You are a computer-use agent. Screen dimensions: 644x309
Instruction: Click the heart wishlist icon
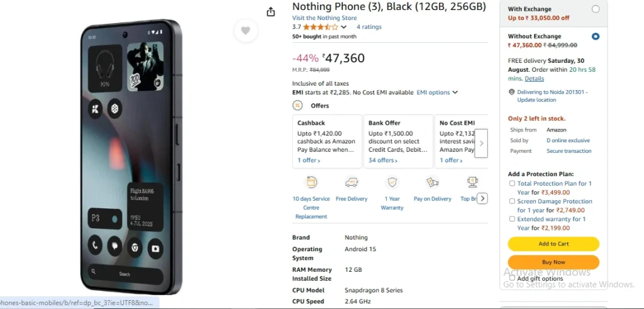tap(246, 31)
